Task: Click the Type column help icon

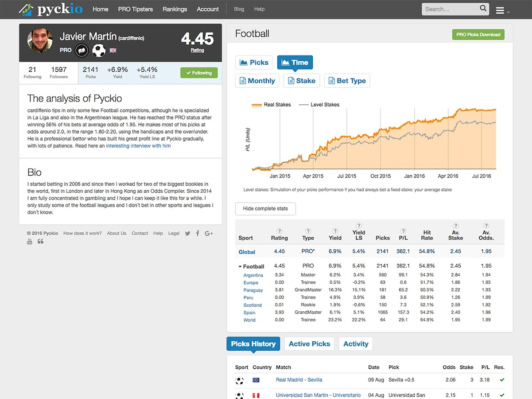Action: [308, 231]
